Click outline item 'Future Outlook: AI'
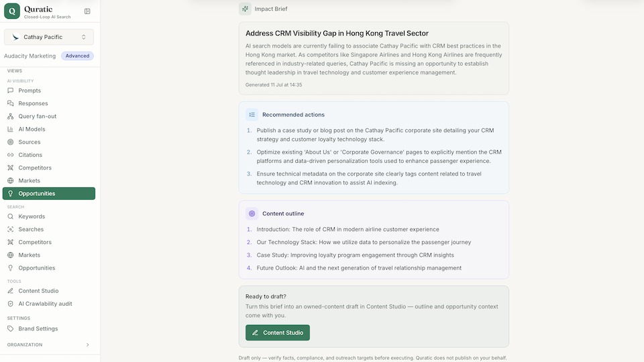The height and width of the screenshot is (362, 644). point(359,268)
